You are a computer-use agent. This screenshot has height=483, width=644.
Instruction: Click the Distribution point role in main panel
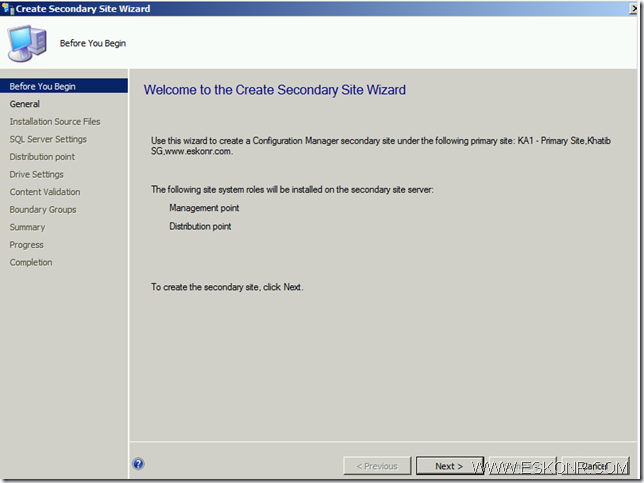(200, 226)
